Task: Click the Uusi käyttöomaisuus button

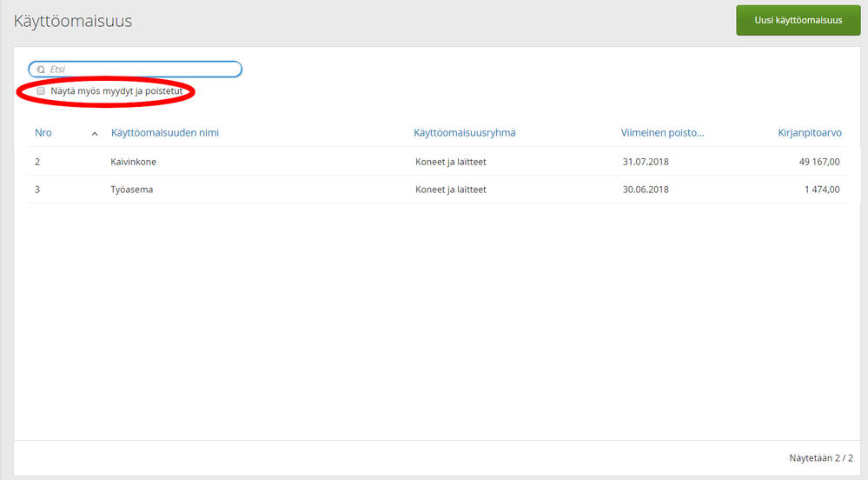Action: click(798, 21)
